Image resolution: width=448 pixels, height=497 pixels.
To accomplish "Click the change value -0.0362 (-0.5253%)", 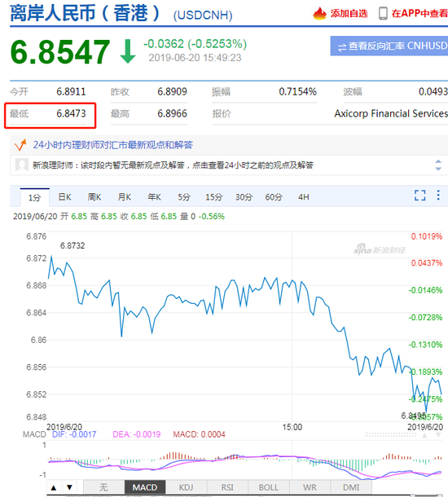I will (x=195, y=44).
